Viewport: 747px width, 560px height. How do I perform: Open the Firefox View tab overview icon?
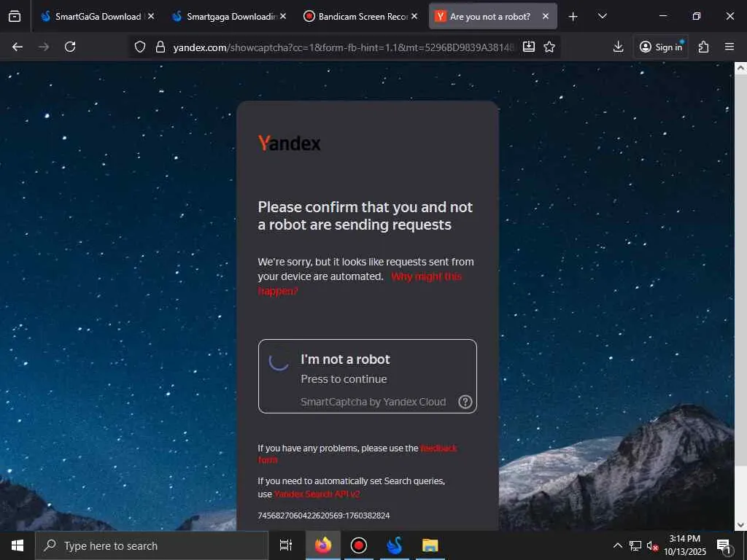pos(15,16)
